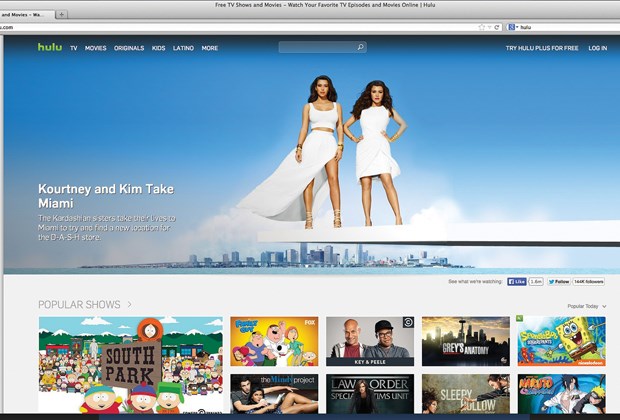Click the 1.6m Facebook like count
620x420 pixels.
coord(536,282)
